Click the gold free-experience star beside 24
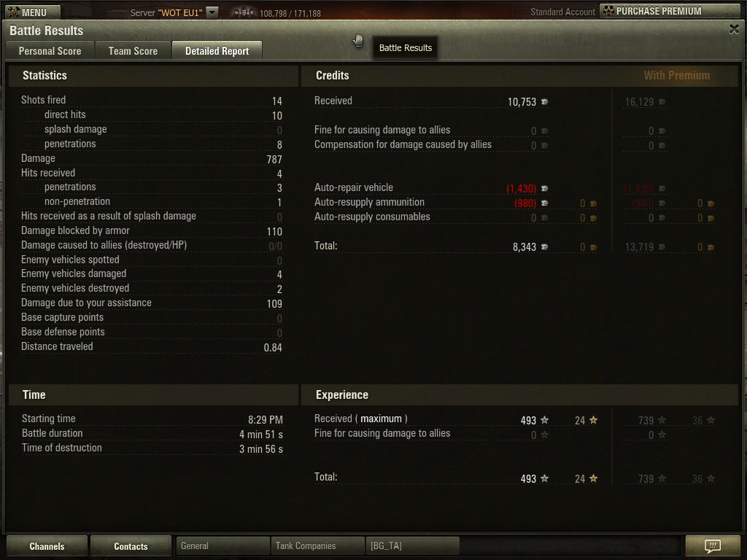747x560 pixels. 593,420
